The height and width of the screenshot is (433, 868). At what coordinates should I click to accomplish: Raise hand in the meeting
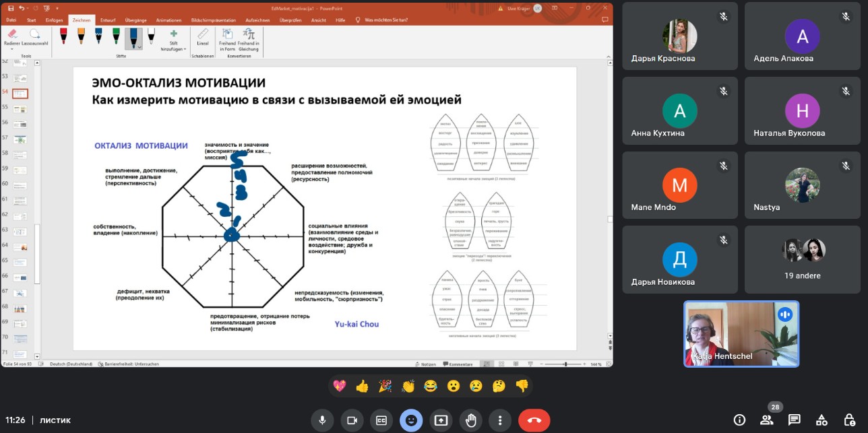(471, 420)
